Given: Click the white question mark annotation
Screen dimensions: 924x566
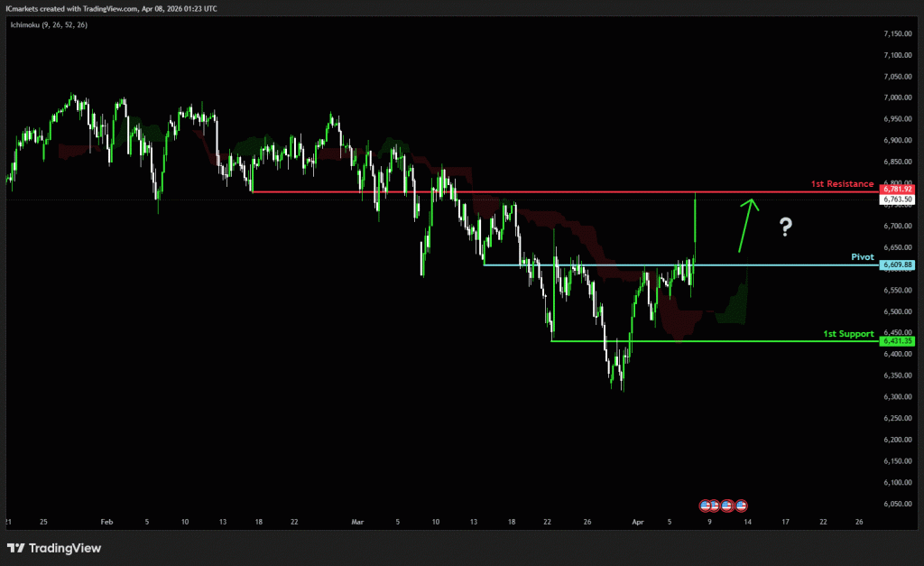Looking at the screenshot, I should (x=786, y=227).
